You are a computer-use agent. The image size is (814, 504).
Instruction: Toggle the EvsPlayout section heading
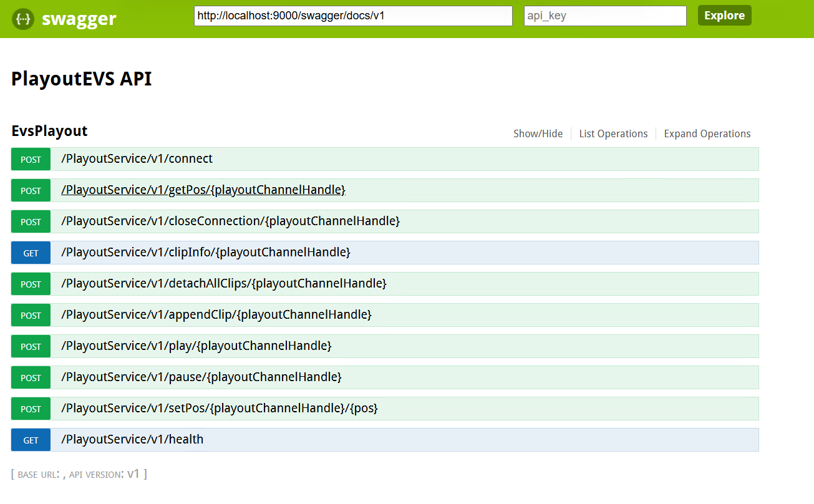click(x=49, y=131)
